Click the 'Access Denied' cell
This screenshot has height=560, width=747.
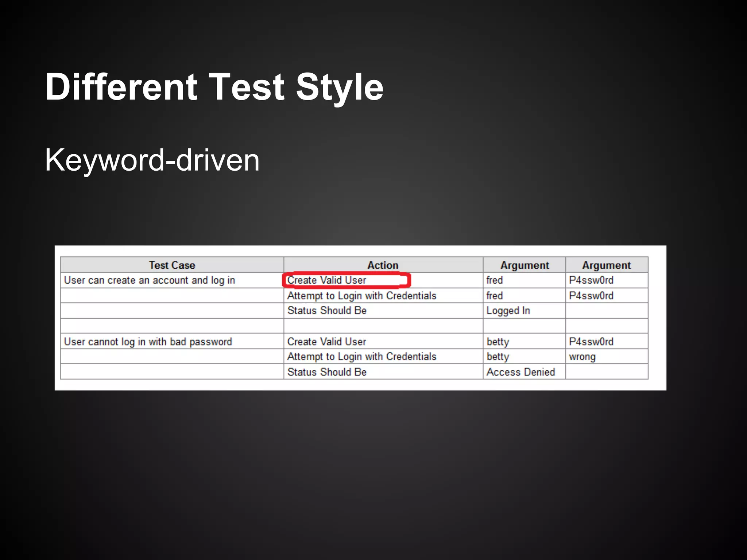pos(520,372)
